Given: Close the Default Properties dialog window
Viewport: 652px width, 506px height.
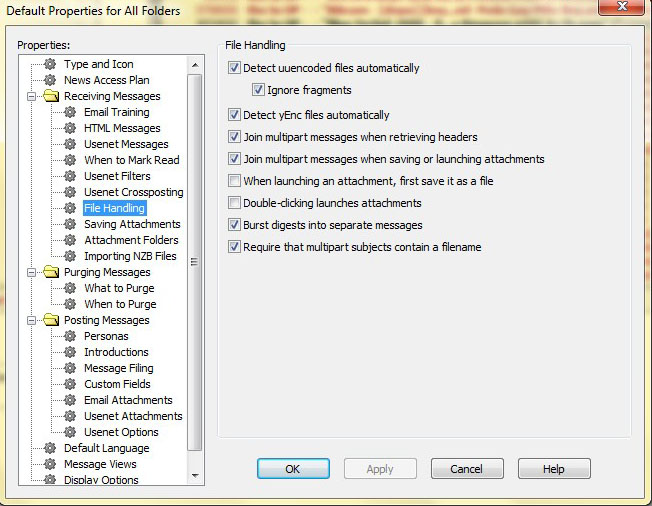Looking at the screenshot, I should point(622,6).
